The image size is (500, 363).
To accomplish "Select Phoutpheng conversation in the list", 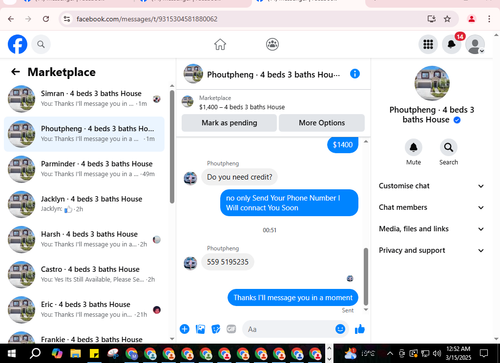I will click(84, 134).
